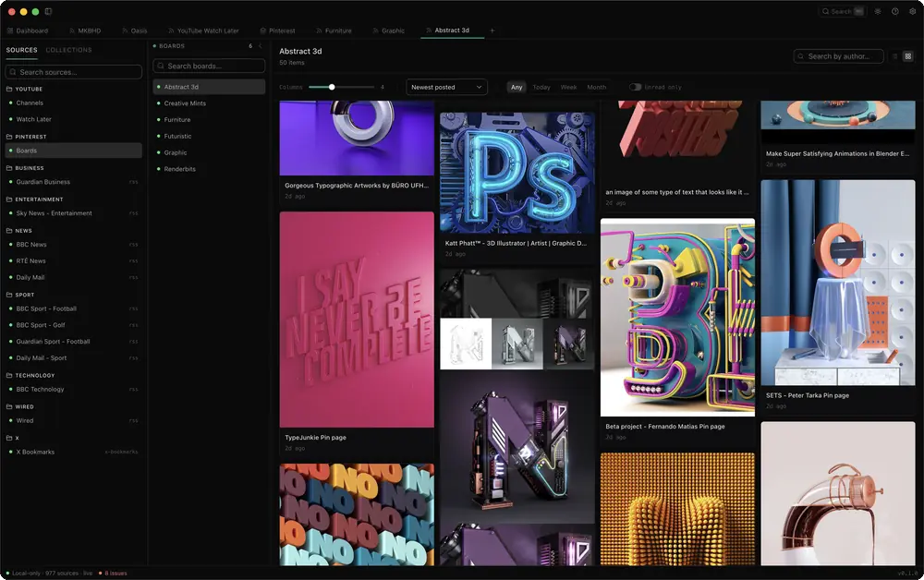This screenshot has height=580, width=924.
Task: Collapse the NEWS folder group
Action: click(x=18, y=231)
